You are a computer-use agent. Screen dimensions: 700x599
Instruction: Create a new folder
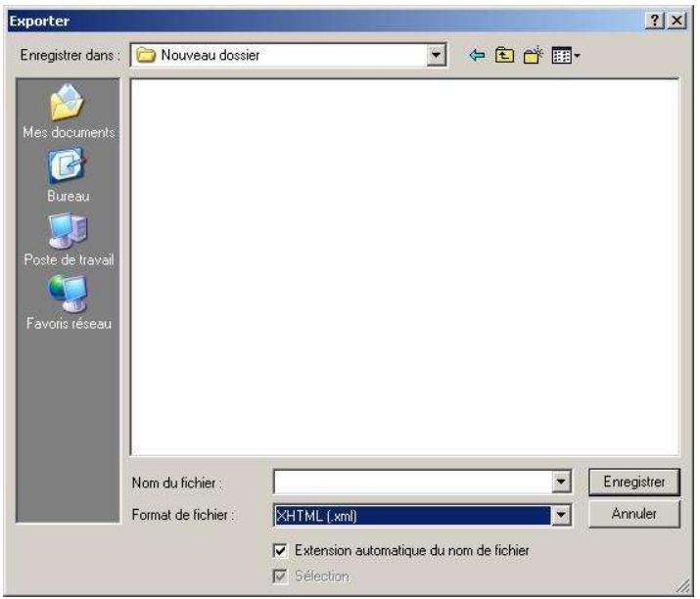(533, 56)
